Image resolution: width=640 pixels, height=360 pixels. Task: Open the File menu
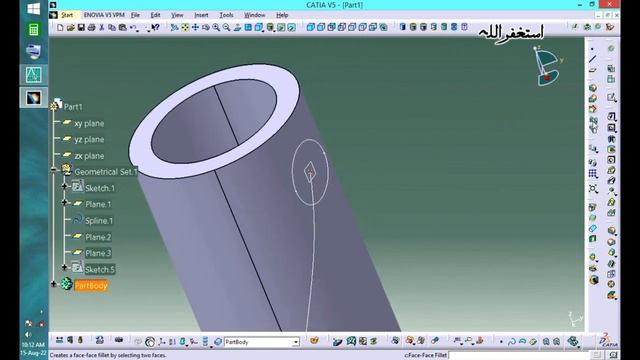135,15
